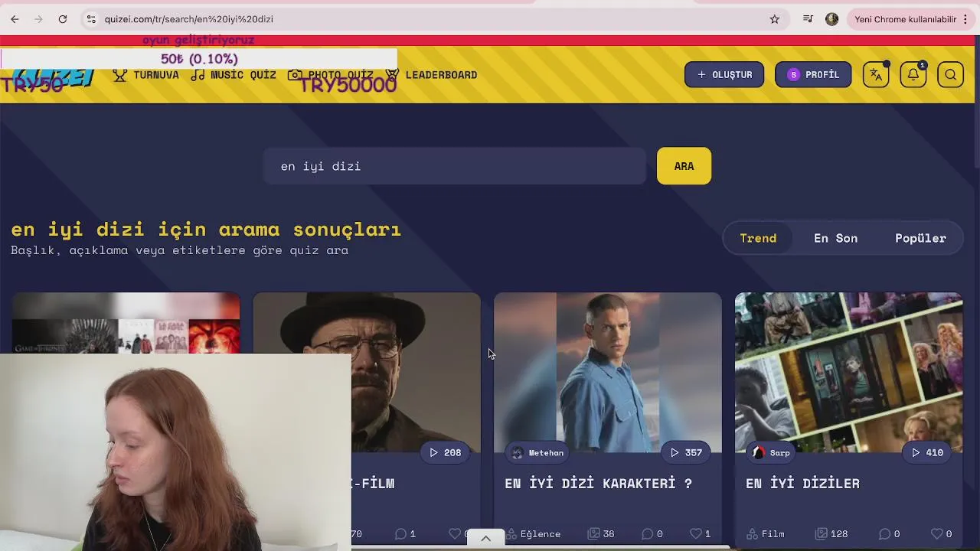Open the header search magnifier icon
This screenshot has width=980, height=551.
pos(950,74)
